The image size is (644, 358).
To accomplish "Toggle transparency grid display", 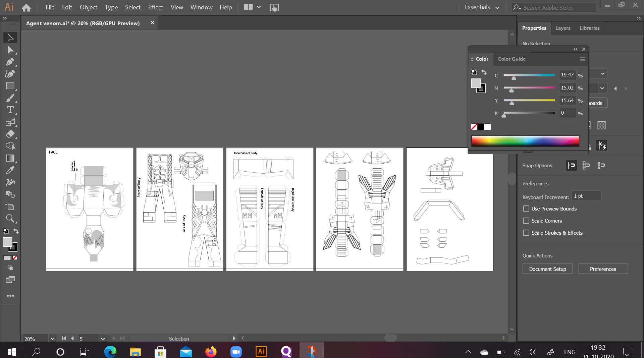I will pyautogui.click(x=601, y=125).
